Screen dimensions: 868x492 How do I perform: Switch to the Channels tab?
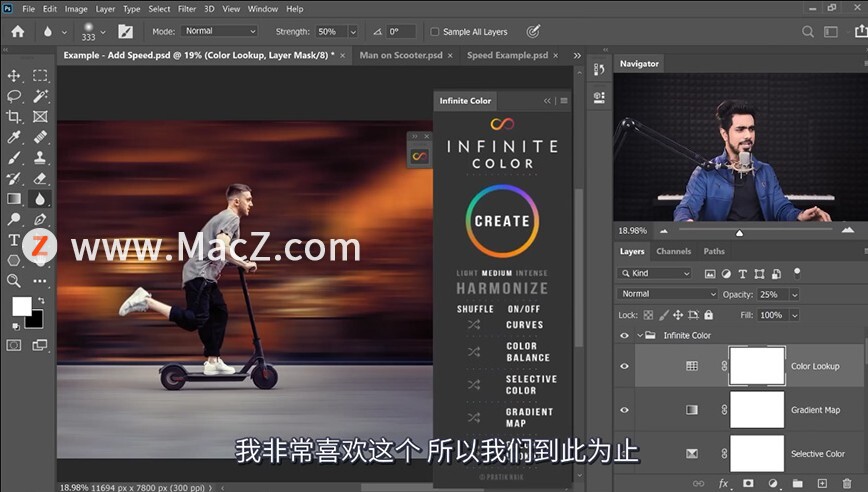[673, 251]
